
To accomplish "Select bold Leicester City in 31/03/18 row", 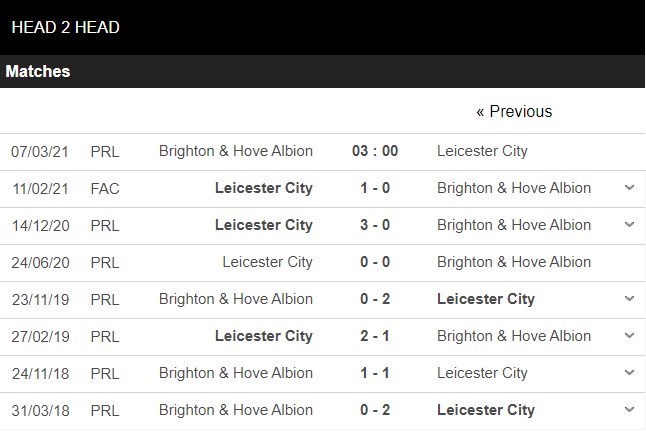I will pos(486,410).
